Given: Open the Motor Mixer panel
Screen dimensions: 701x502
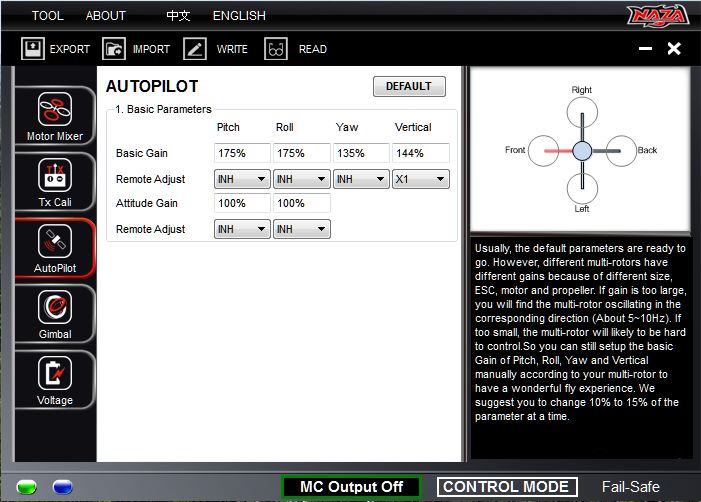Looking at the screenshot, I should tap(55, 116).
